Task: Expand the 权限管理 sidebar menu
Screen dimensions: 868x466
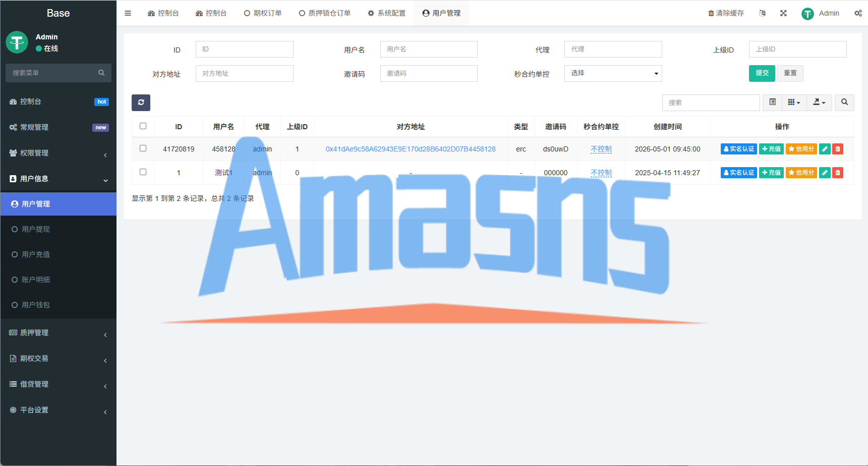Action: click(x=59, y=153)
